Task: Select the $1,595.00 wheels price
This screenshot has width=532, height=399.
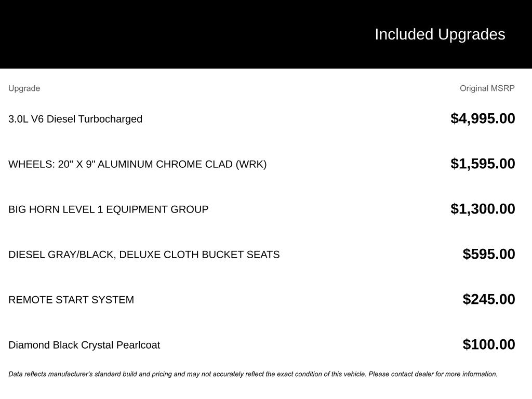Action: pos(483,164)
